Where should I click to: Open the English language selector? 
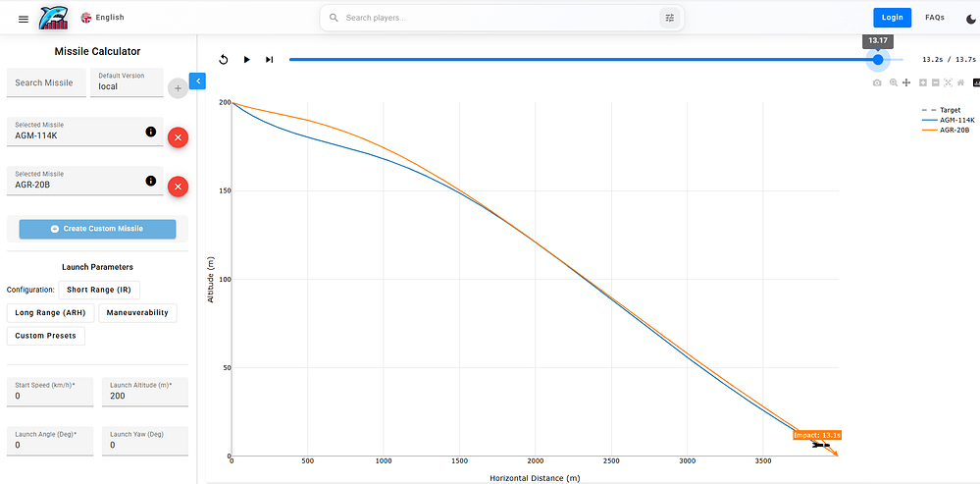coord(102,18)
